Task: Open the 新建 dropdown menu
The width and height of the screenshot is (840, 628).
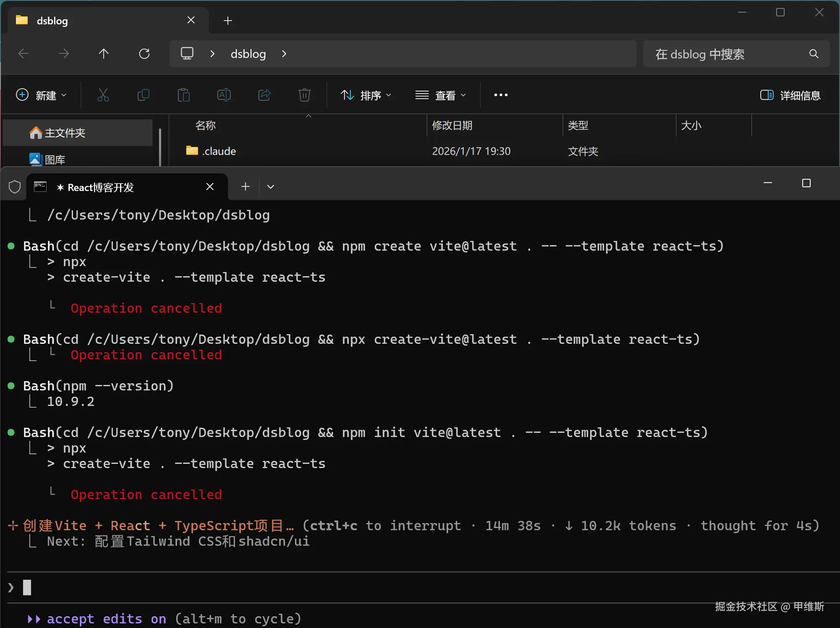Action: point(41,95)
